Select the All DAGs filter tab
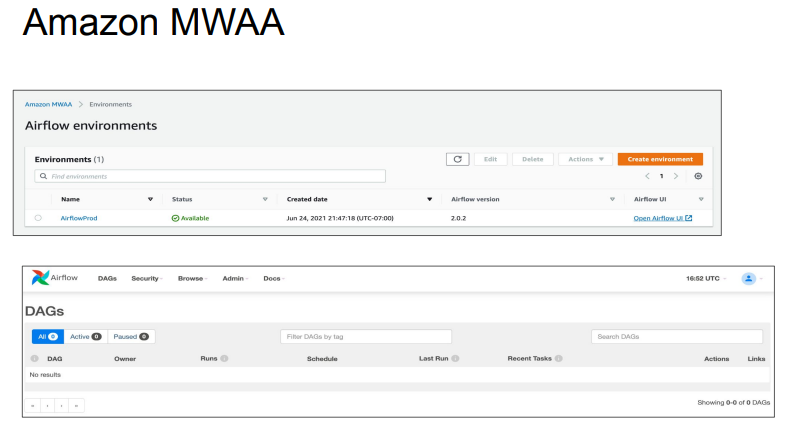The height and width of the screenshot is (431, 793). coord(48,336)
